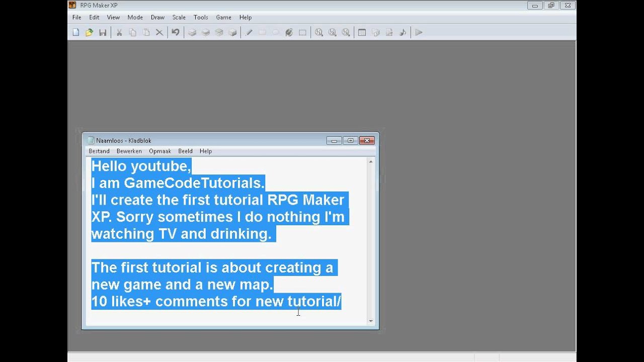Screen dimensions: 644x362
Task: Click the Save Project floppy icon
Action: pyautogui.click(x=103, y=32)
